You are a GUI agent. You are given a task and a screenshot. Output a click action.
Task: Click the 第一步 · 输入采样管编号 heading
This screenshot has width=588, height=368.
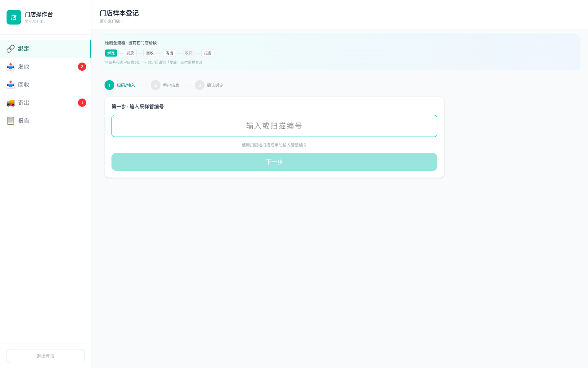(x=138, y=107)
